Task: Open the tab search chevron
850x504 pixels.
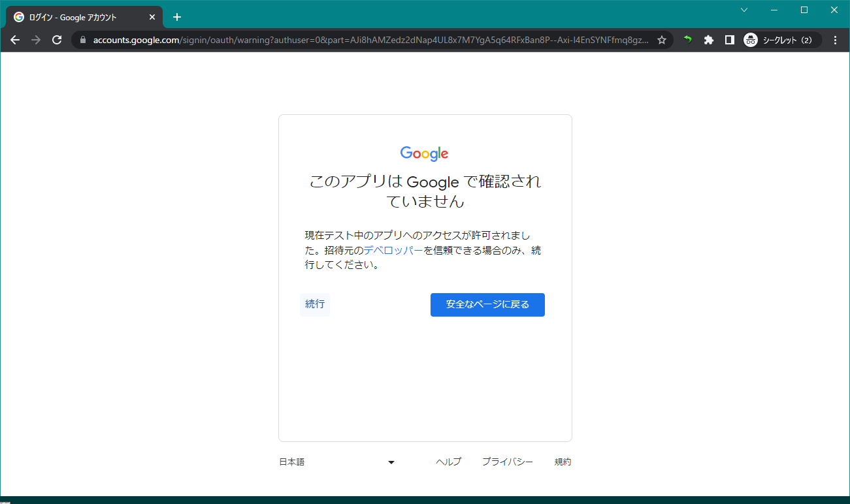Action: 744,10
